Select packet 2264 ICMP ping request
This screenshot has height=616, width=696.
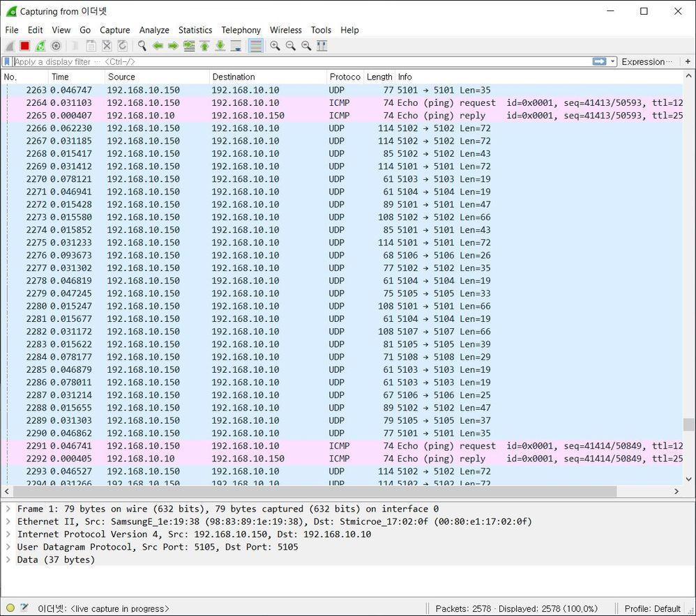tap(342, 103)
